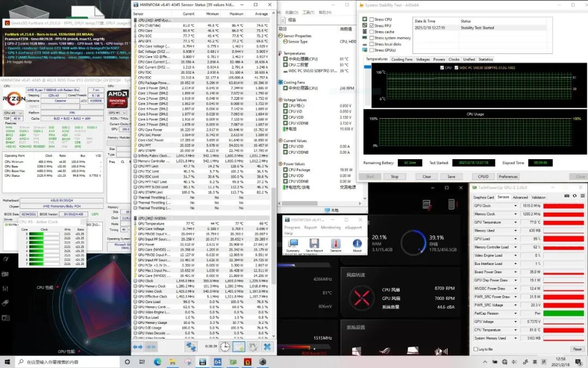Click the clock reset icon in sensor toolbar

(225, 346)
